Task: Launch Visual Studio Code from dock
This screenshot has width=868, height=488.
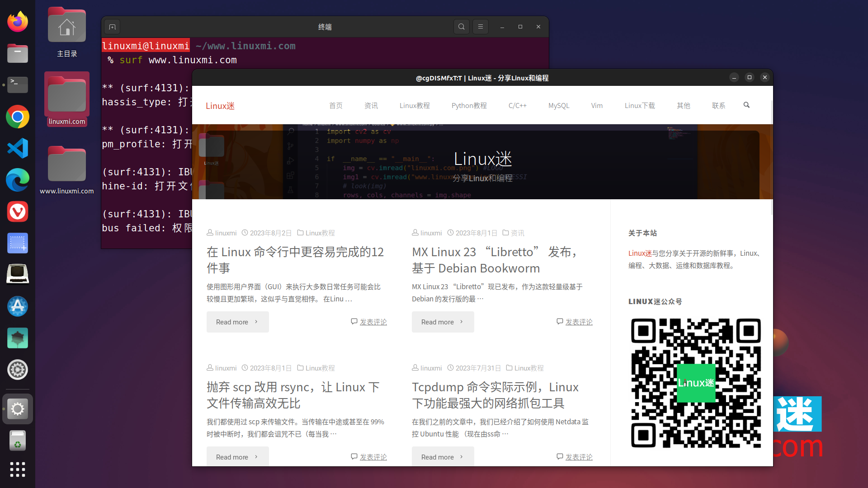Action: coord(18,148)
